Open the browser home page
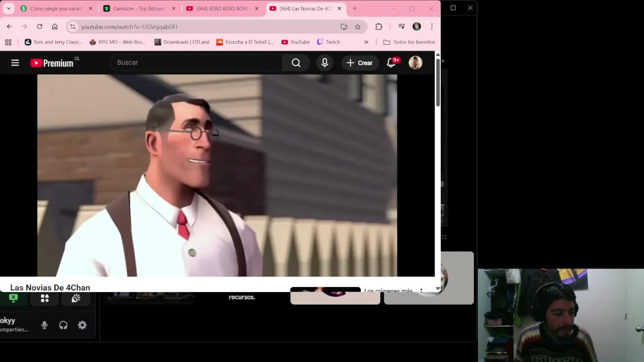Image resolution: width=644 pixels, height=362 pixels. [55, 27]
